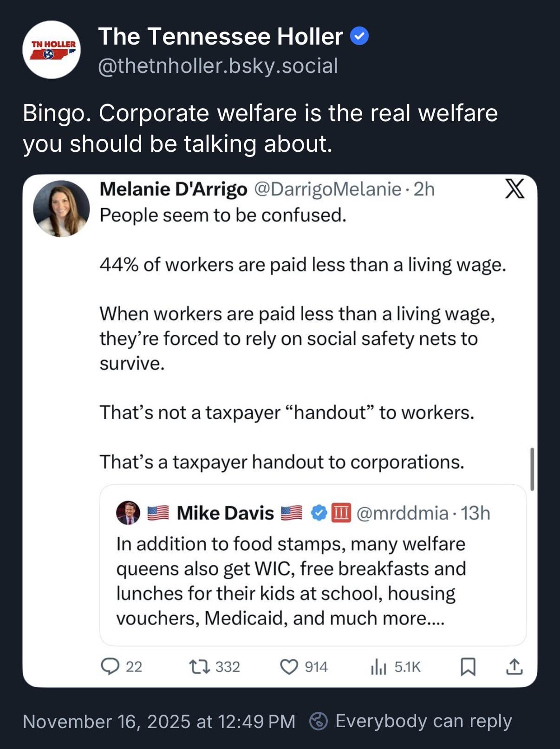Image resolution: width=560 pixels, height=749 pixels.
Task: Open the quoted Mike Davis tweet text
Action: [291, 581]
